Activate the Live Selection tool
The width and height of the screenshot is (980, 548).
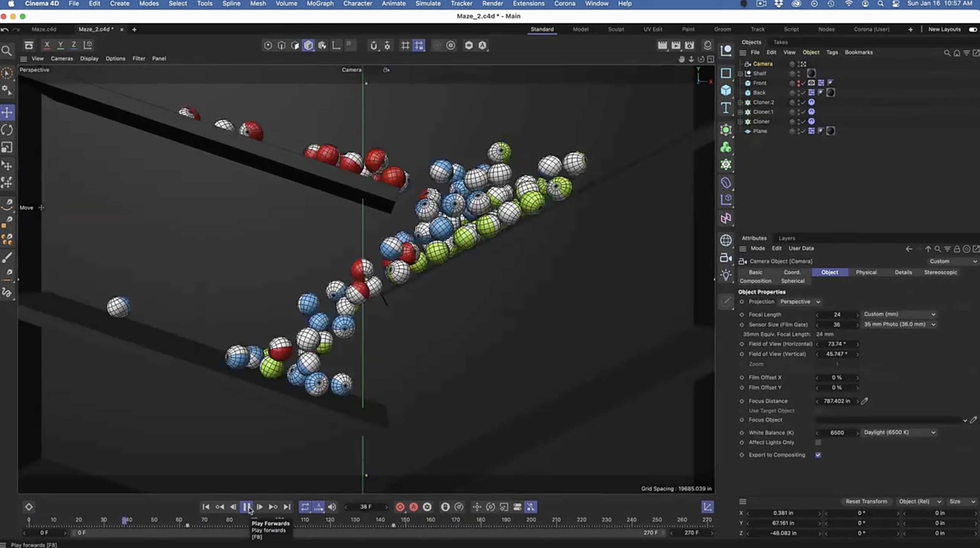pyautogui.click(x=7, y=73)
